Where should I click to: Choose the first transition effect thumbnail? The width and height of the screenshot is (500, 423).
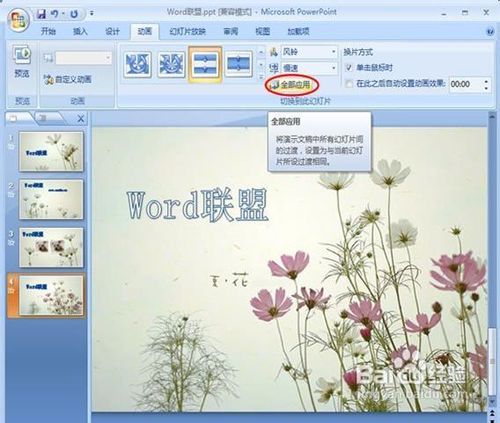pos(138,64)
